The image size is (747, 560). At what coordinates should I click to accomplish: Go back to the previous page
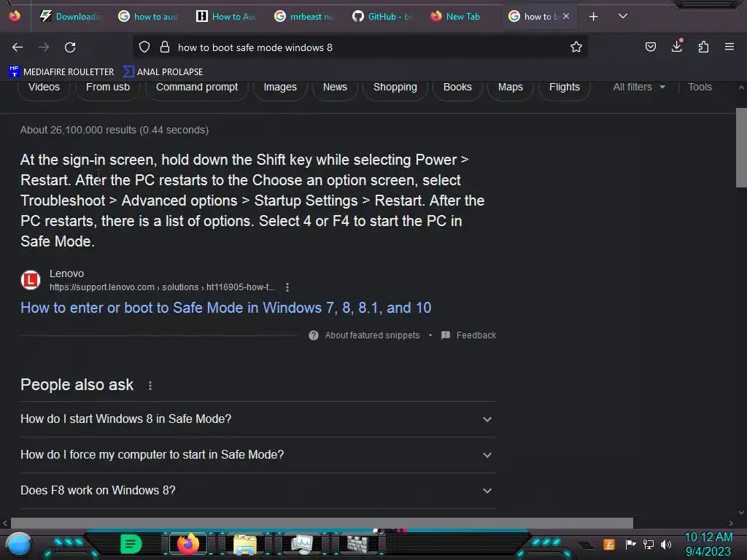(18, 47)
